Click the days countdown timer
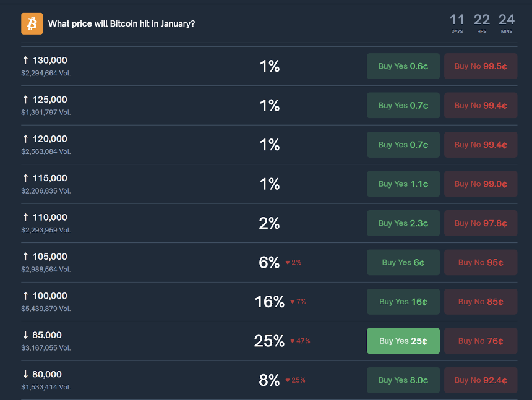 pyautogui.click(x=457, y=22)
